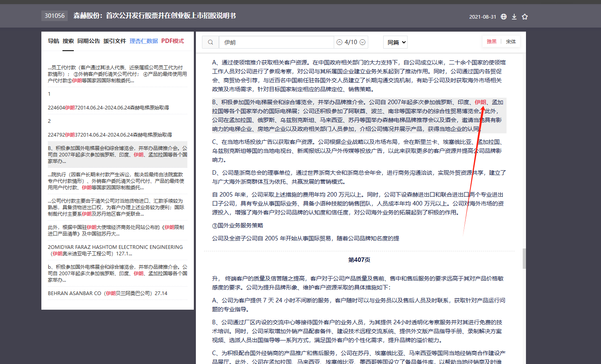
Task: Go to next search match
Action: 363,42
